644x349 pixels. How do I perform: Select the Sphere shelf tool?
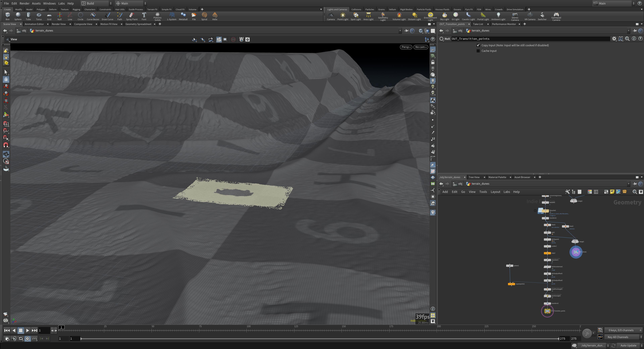click(18, 16)
